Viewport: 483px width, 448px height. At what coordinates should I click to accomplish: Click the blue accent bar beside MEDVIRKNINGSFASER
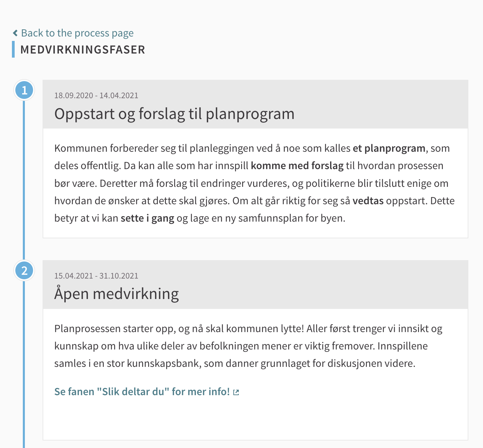pyautogui.click(x=14, y=49)
